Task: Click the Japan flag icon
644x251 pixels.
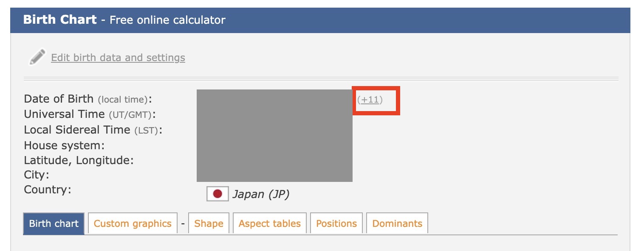Action: pos(217,194)
